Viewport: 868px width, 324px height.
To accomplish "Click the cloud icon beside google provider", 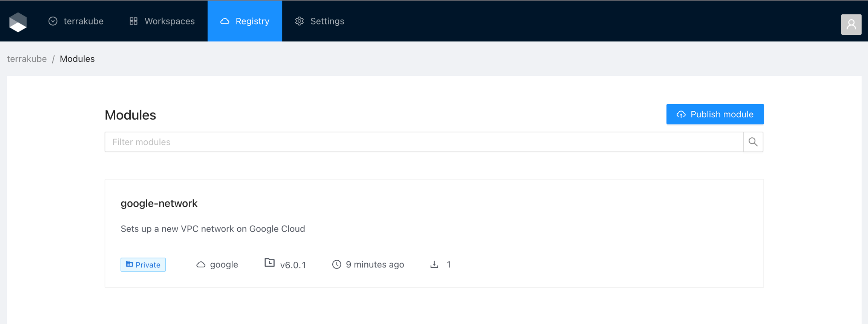I will [201, 265].
